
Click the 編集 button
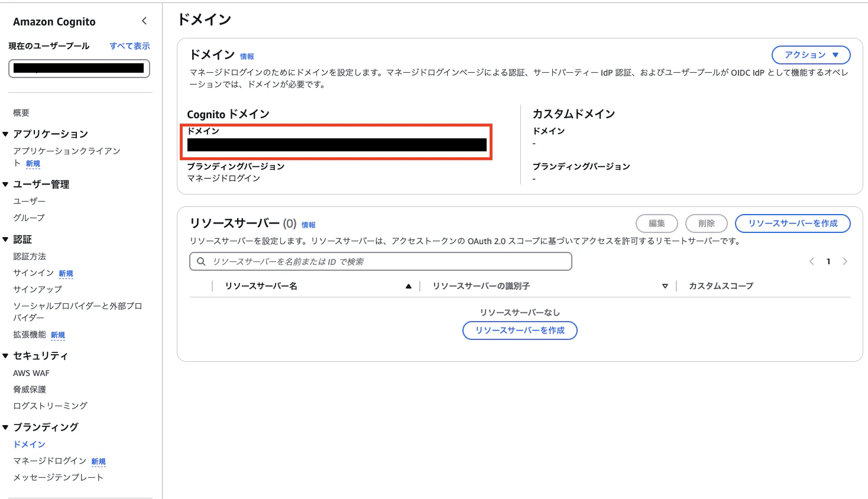657,223
